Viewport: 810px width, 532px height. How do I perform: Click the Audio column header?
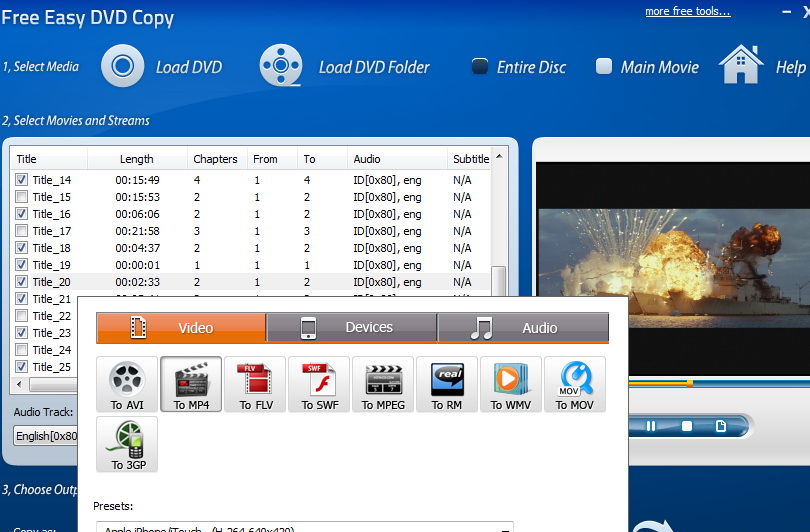[397, 159]
